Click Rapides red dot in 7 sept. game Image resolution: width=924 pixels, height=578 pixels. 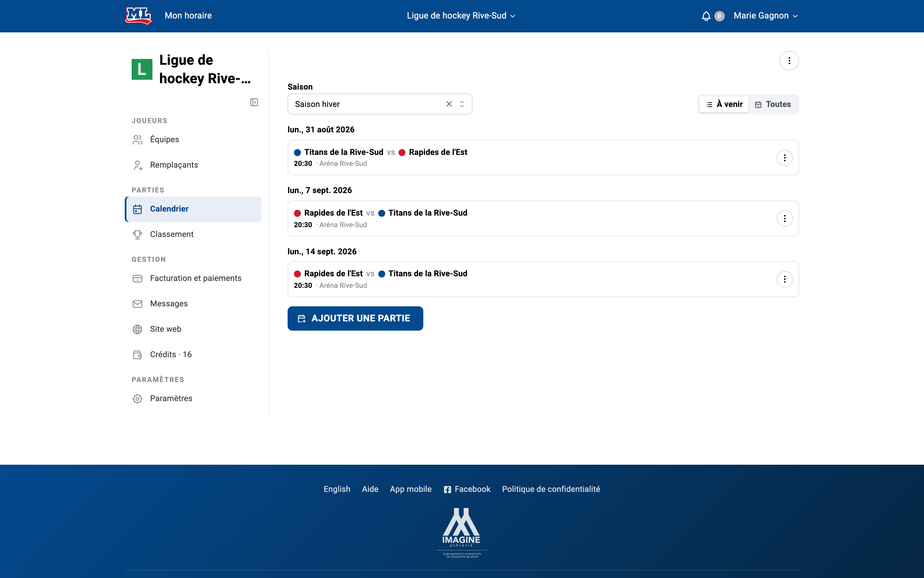click(297, 213)
